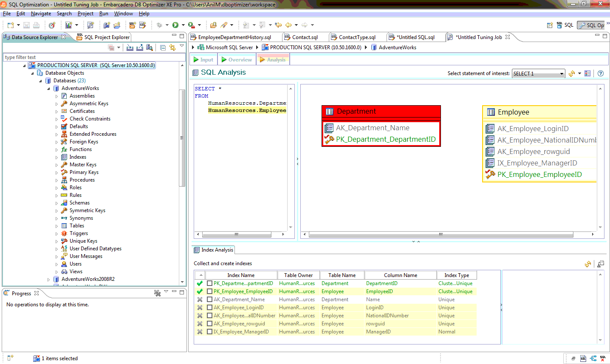610x364 pixels.
Task: Open the Navigate menu
Action: pyautogui.click(x=41, y=14)
